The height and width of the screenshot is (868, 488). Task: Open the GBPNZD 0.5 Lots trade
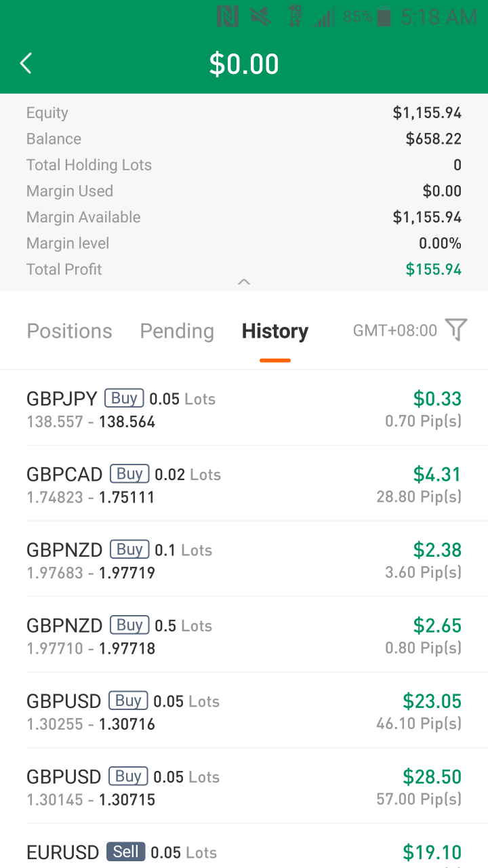coord(244,635)
